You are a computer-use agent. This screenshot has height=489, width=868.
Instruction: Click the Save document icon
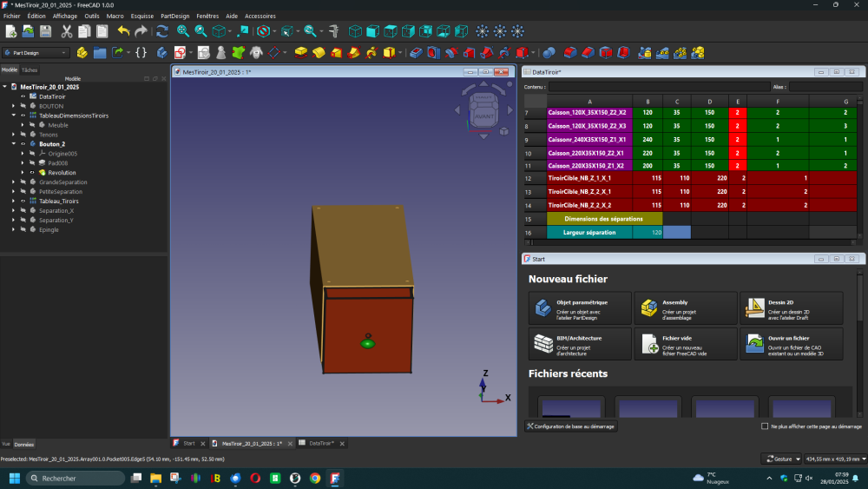tap(46, 31)
